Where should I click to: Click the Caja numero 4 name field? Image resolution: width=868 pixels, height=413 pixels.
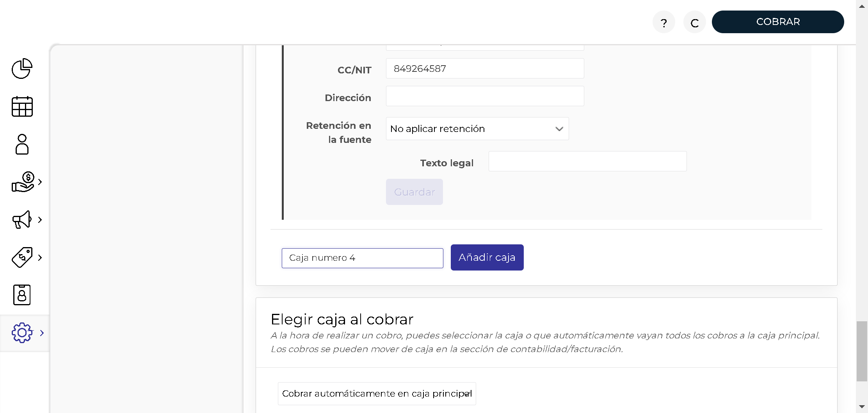tap(362, 258)
